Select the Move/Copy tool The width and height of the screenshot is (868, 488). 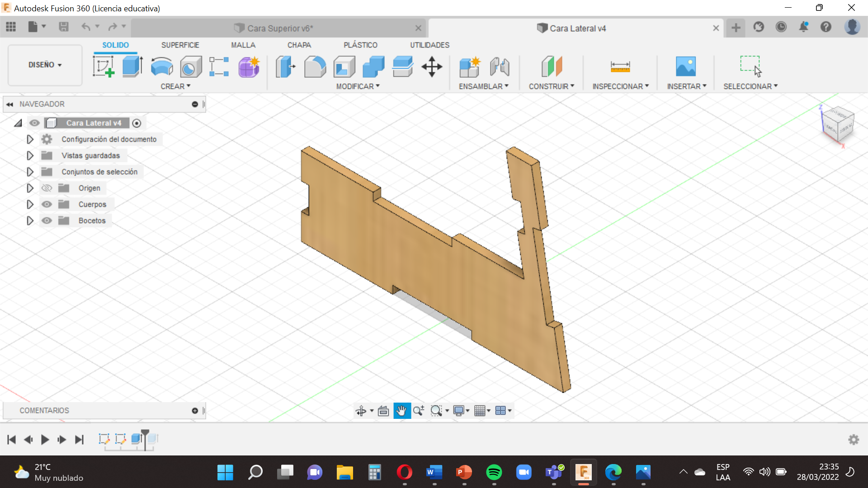coord(432,67)
